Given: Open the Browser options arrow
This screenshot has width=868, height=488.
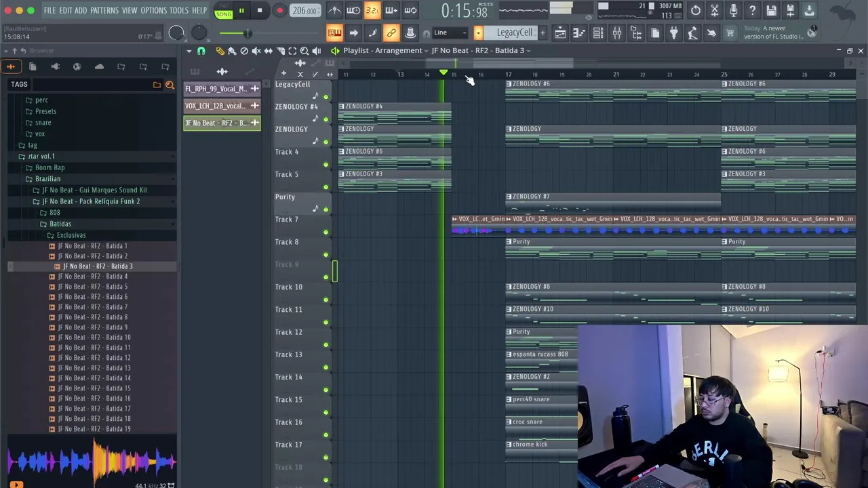Looking at the screenshot, I should 5,51.
